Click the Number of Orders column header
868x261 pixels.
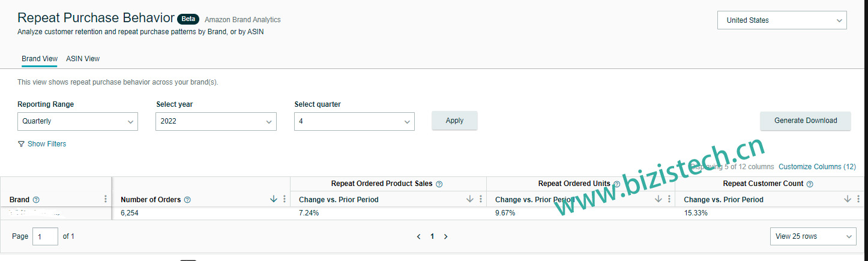(151, 200)
